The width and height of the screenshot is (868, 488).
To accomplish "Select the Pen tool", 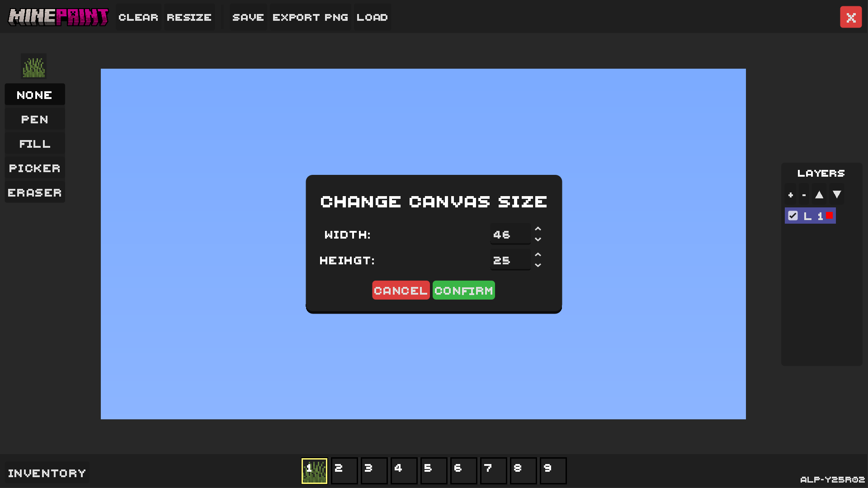I will click(34, 119).
